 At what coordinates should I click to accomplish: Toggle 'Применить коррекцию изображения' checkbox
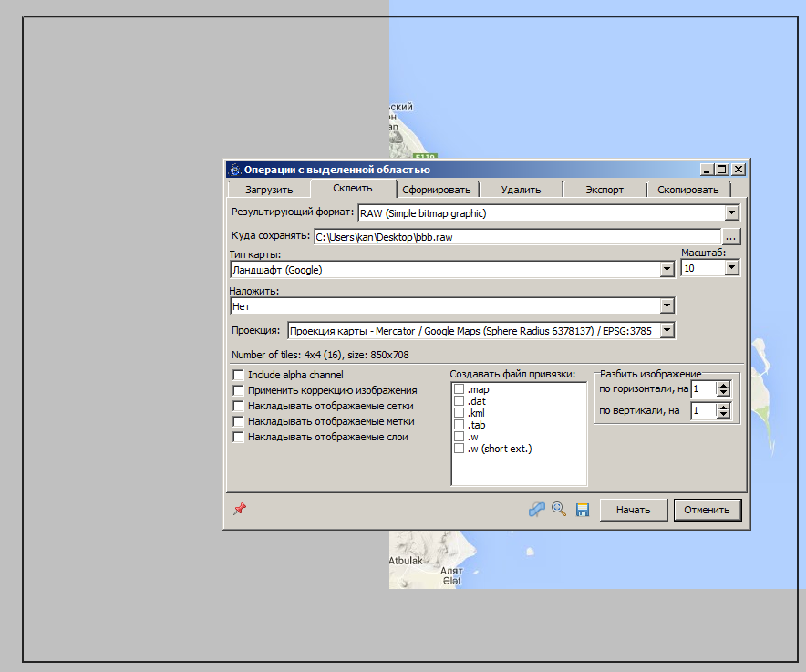click(239, 390)
